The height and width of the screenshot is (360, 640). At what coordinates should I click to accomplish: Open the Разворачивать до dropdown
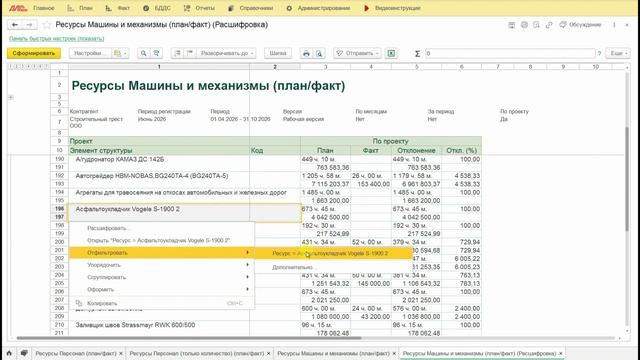tap(226, 53)
